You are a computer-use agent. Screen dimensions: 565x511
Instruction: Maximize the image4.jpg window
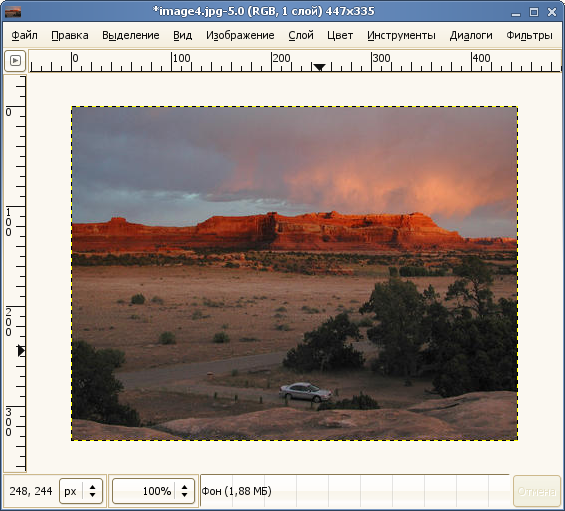[x=534, y=12]
